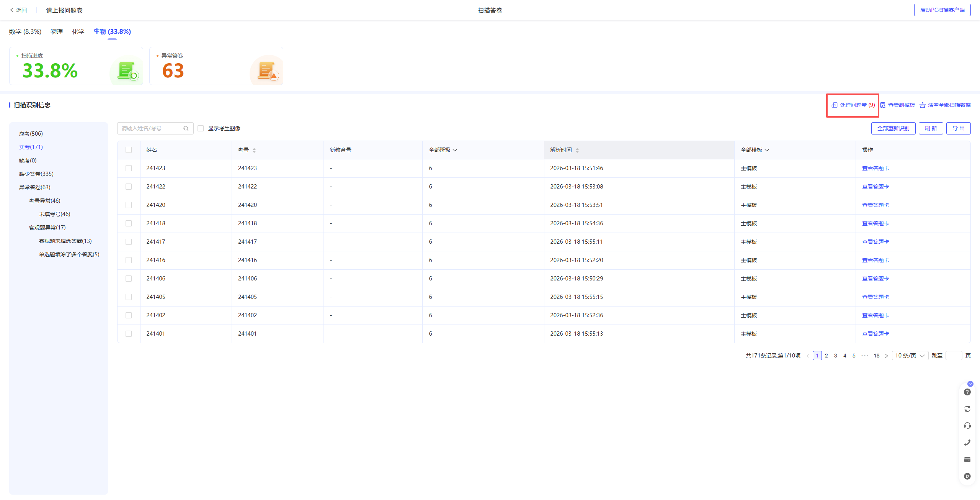Tick the select-all header checkbox
Image resolution: width=980 pixels, height=500 pixels.
[129, 150]
